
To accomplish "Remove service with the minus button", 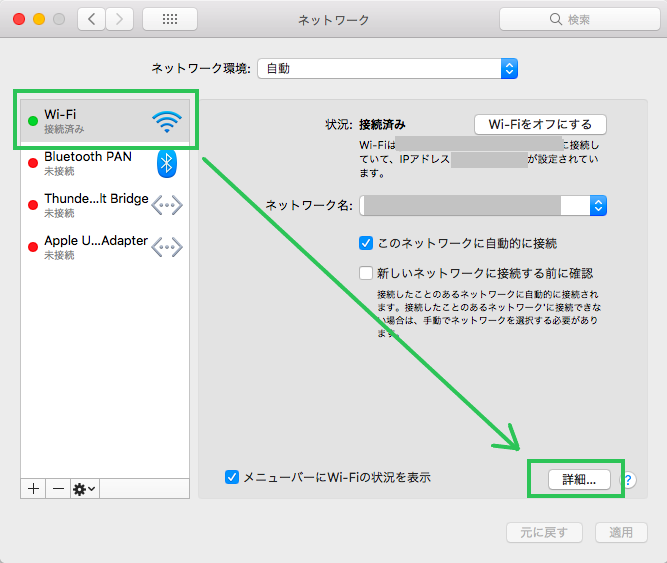I will point(58,489).
